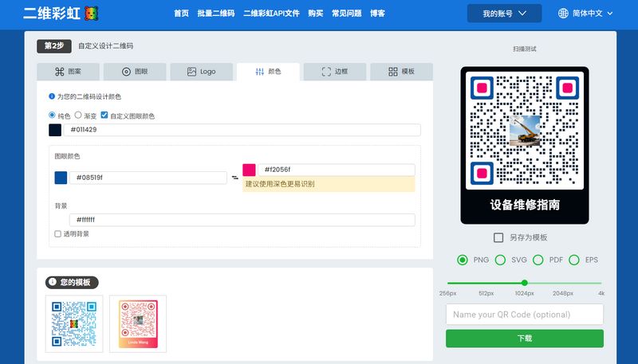Switch to the 图眼 eye tab

[x=135, y=72]
